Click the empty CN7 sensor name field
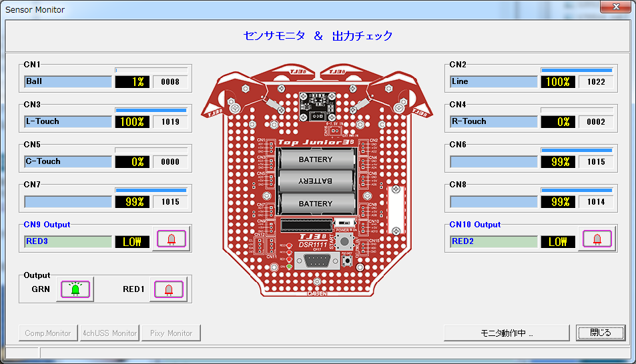The height and width of the screenshot is (364, 636). pos(68,202)
